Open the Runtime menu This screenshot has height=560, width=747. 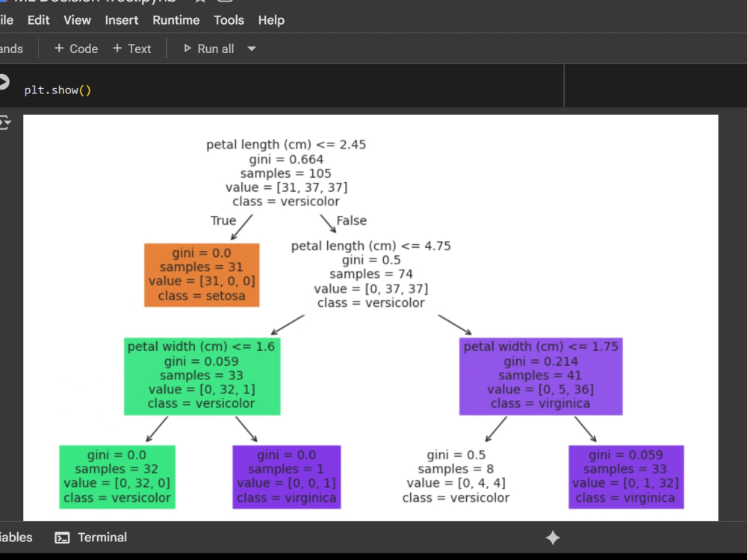coord(176,20)
